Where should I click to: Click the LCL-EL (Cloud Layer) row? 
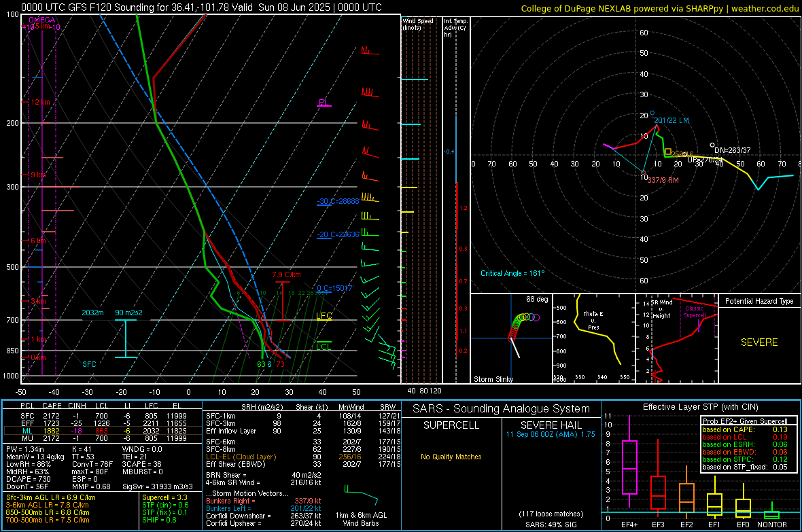[x=303, y=457]
